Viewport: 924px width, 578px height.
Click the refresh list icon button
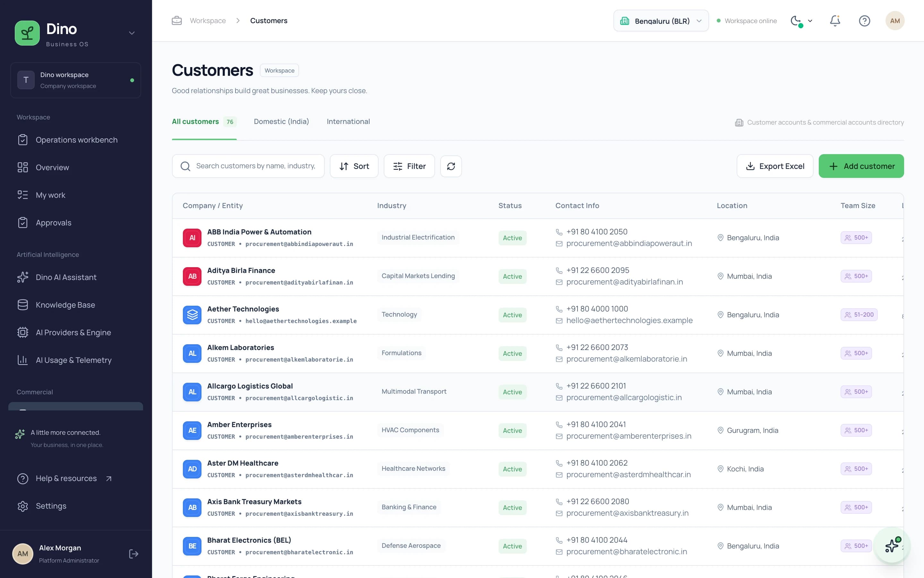451,166
